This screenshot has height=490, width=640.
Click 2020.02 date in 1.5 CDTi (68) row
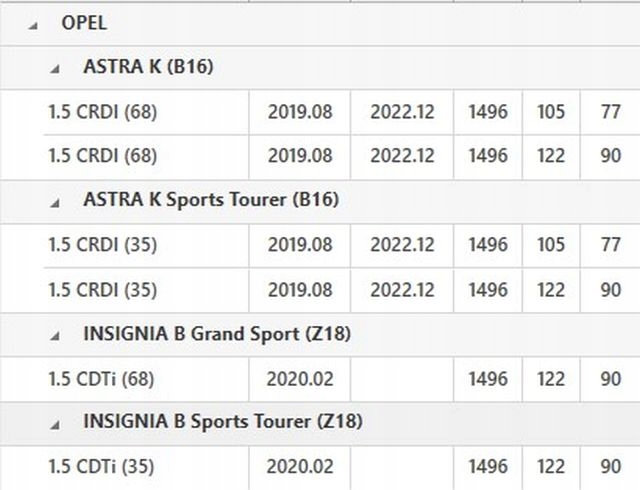click(x=300, y=379)
